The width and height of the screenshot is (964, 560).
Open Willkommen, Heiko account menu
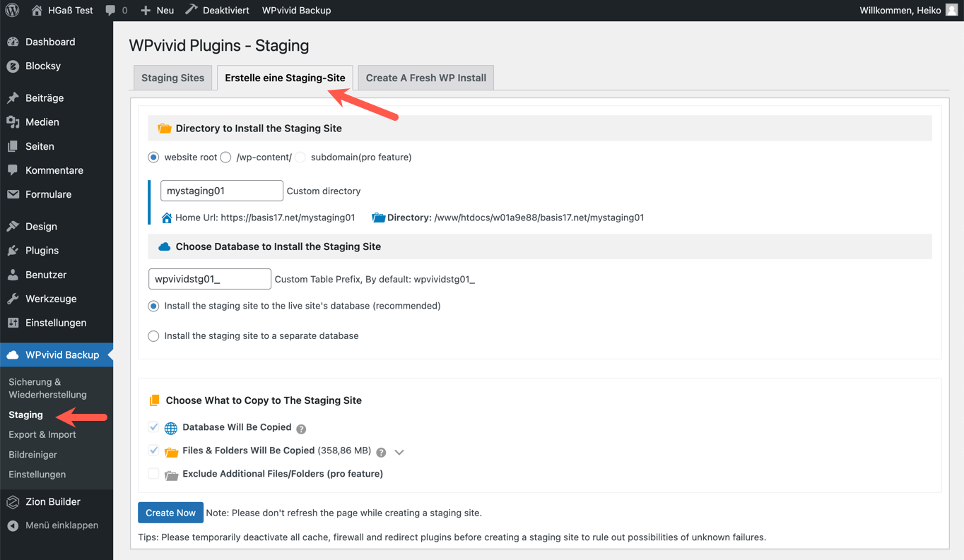(x=908, y=10)
